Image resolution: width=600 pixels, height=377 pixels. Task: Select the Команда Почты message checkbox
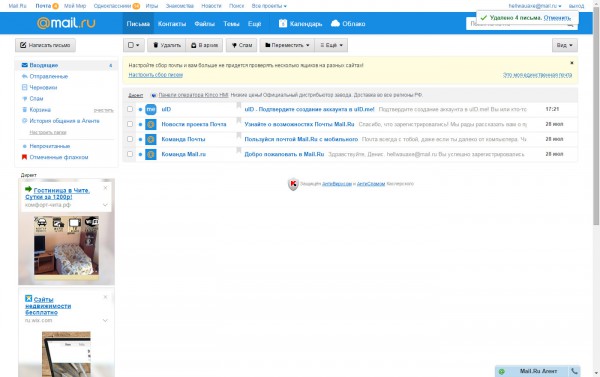(x=130, y=139)
